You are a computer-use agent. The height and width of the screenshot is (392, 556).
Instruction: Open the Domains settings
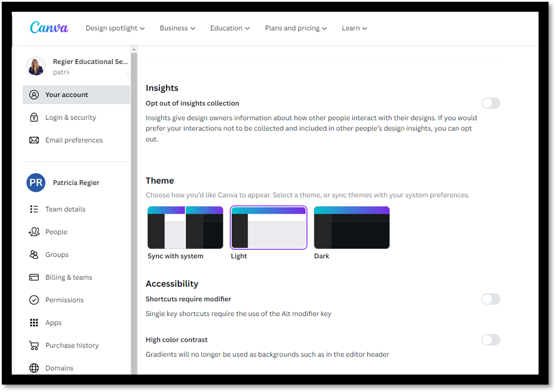[x=76, y=368]
